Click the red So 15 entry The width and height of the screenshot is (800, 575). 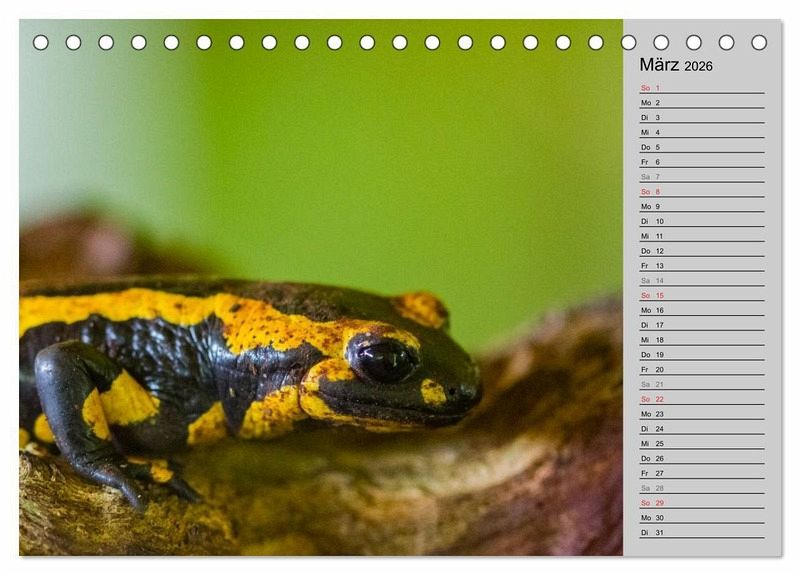tap(700, 296)
